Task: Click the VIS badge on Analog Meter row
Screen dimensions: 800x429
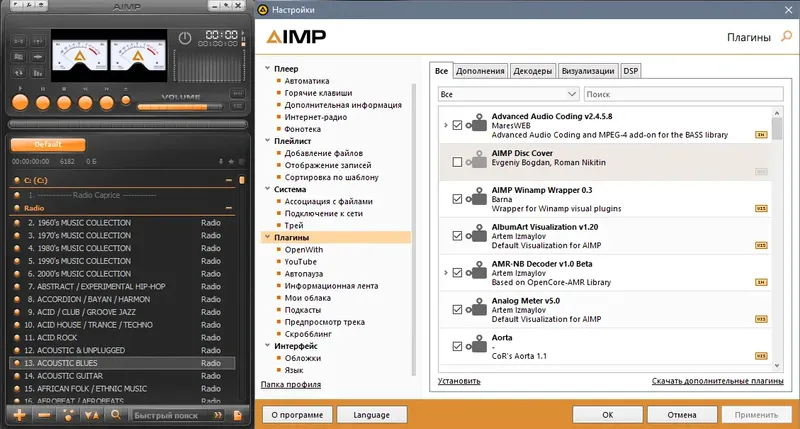Action: click(x=761, y=319)
